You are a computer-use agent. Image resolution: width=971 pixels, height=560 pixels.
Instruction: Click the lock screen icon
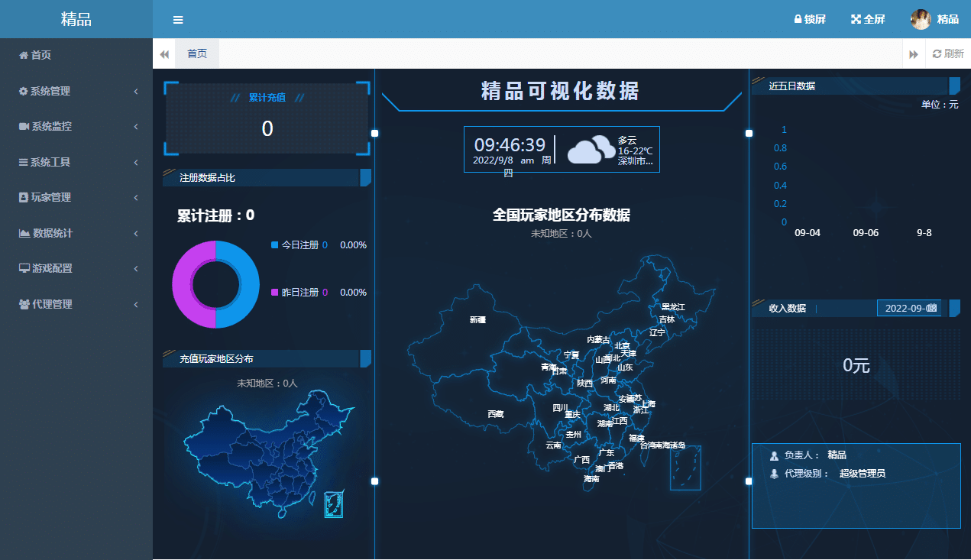click(798, 19)
